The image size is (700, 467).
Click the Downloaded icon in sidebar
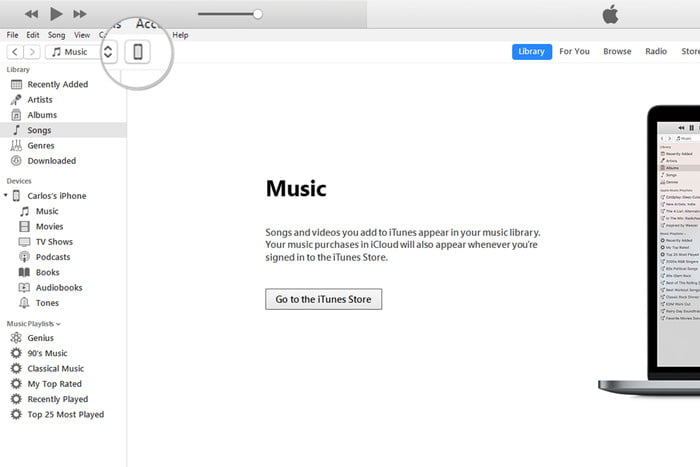tap(16, 161)
